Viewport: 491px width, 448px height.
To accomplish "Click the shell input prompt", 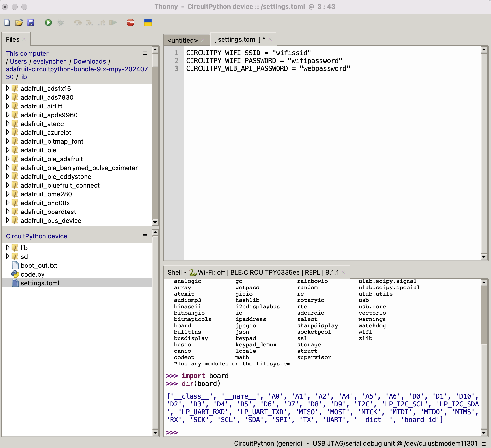I will coord(172,433).
